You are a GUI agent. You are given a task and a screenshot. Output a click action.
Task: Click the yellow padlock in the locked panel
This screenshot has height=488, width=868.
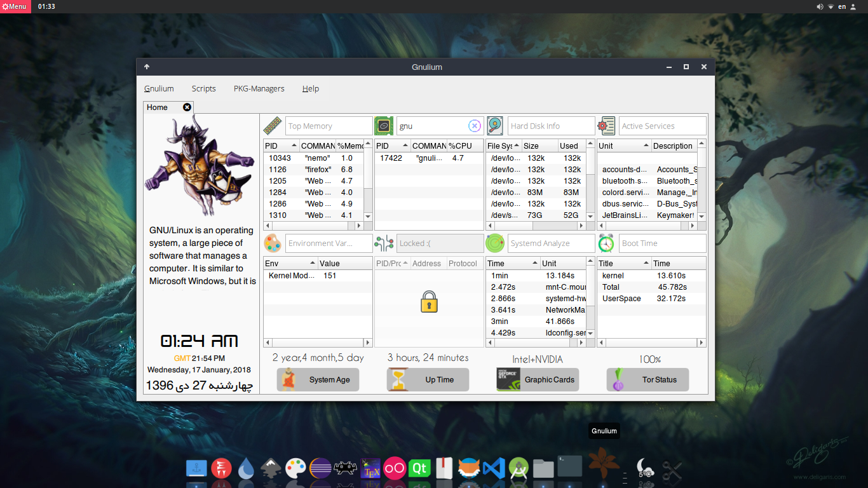pyautogui.click(x=430, y=302)
